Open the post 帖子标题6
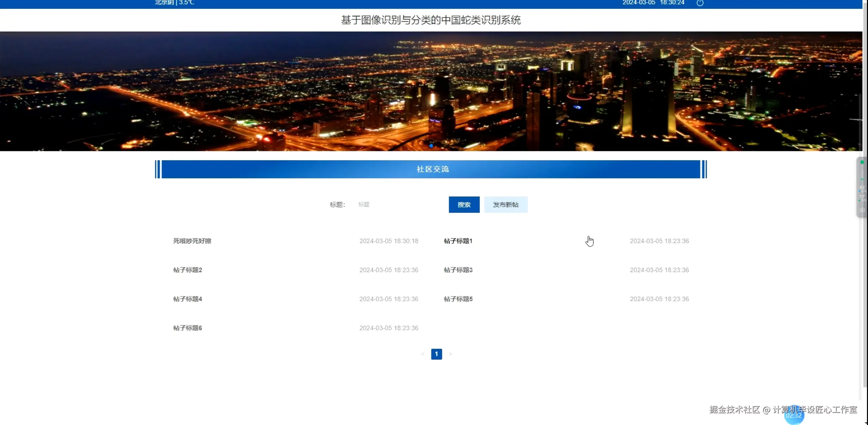This screenshot has height=425, width=868. [x=187, y=328]
